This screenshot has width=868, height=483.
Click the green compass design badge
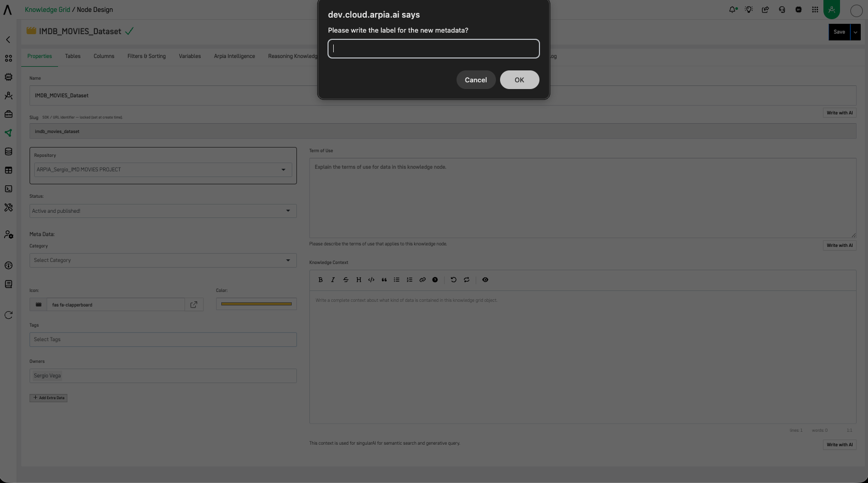pos(832,9)
